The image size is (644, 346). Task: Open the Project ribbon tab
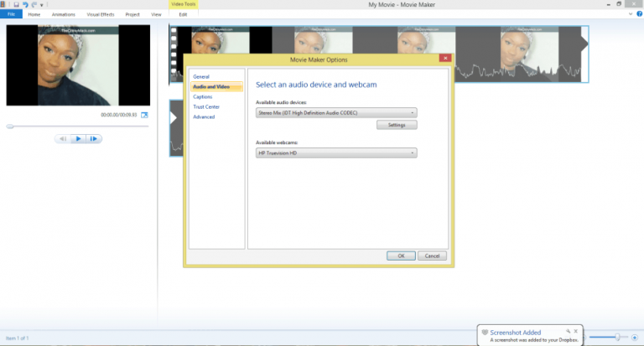pos(132,14)
